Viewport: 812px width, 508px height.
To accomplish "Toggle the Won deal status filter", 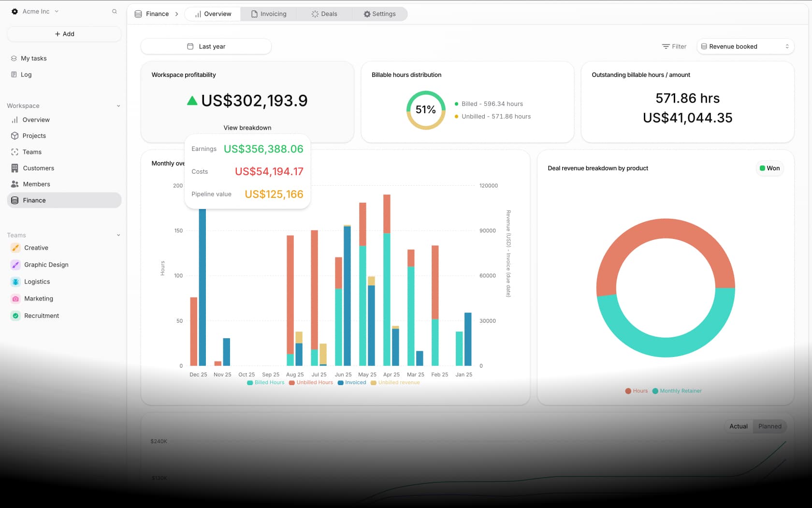I will pyautogui.click(x=769, y=168).
